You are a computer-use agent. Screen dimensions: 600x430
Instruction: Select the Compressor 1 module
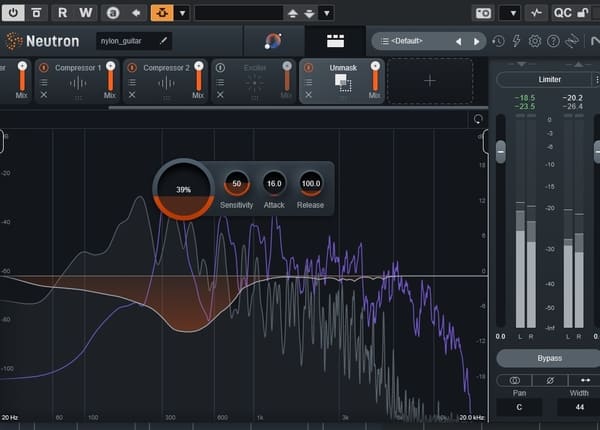(78, 81)
